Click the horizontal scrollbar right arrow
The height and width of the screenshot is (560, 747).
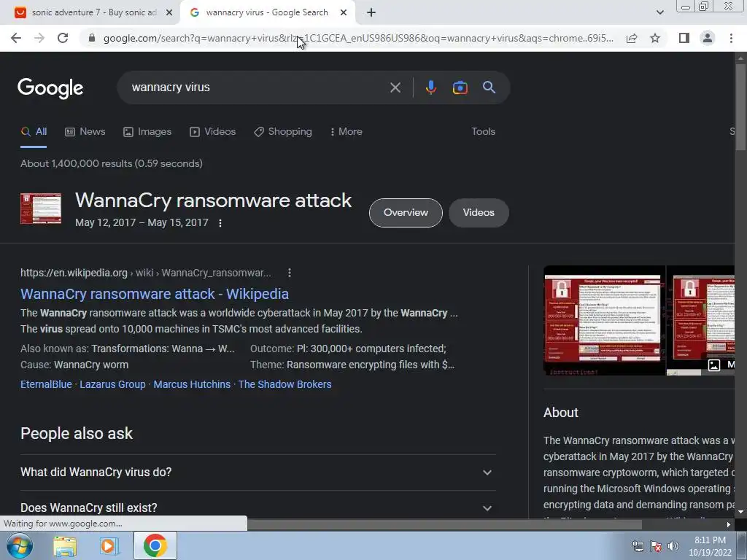(x=729, y=524)
